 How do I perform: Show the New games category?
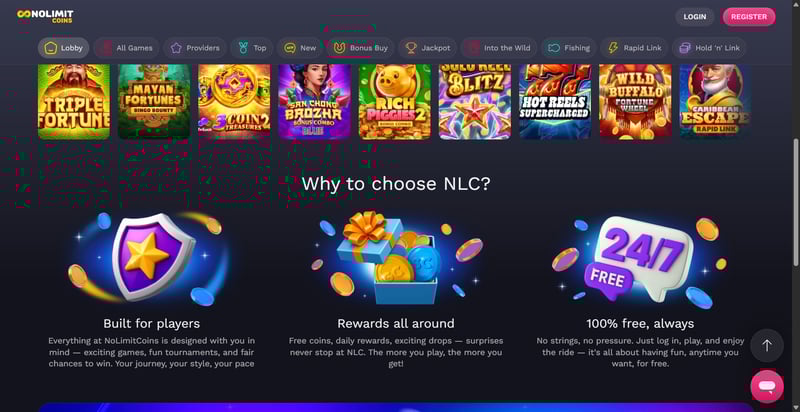coord(300,48)
